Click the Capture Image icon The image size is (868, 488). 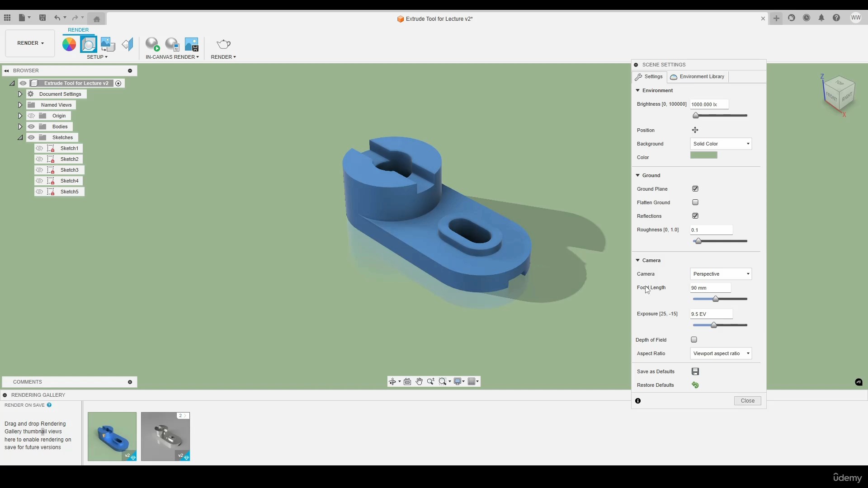click(x=192, y=44)
